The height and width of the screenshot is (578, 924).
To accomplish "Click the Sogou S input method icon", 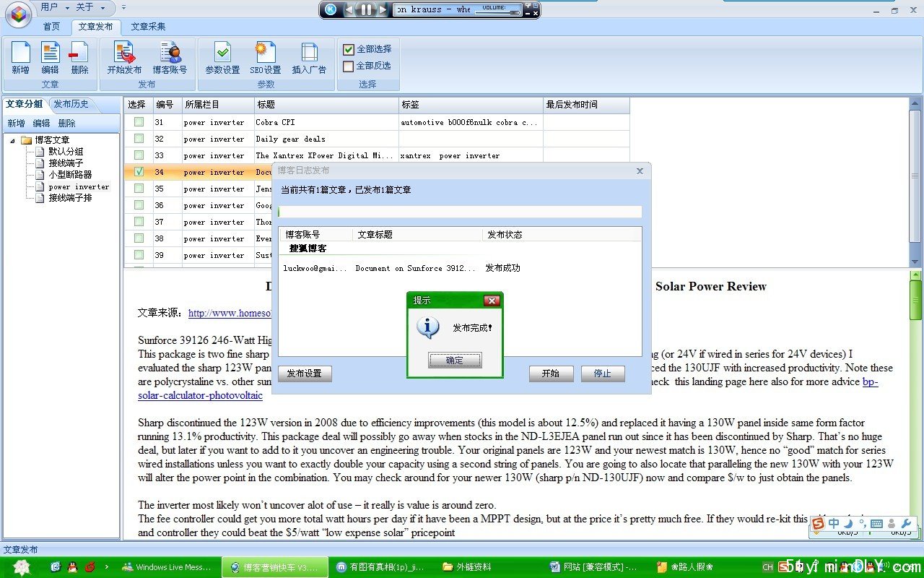I will click(819, 524).
